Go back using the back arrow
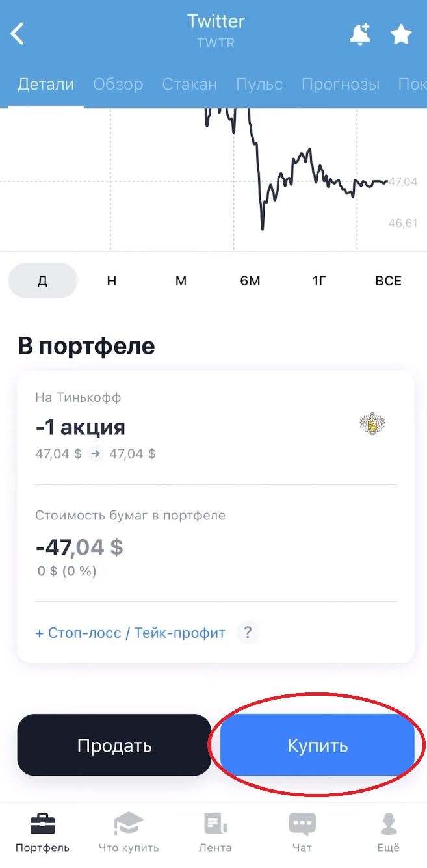Screen dimensions: 427x868 coord(18,33)
